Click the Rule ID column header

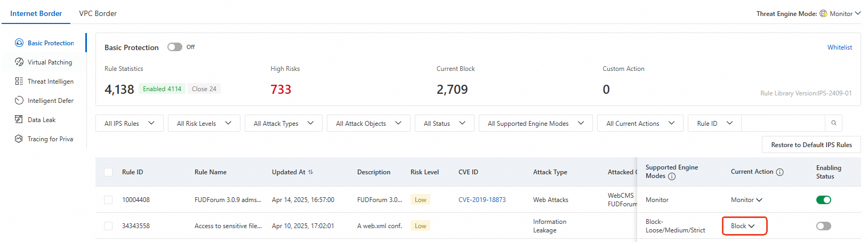133,172
